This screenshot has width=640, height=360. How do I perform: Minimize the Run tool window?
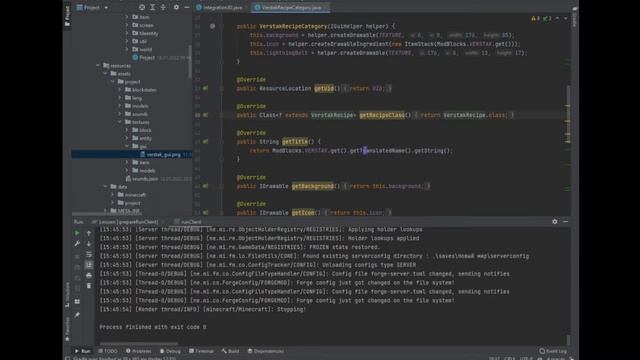(565, 222)
